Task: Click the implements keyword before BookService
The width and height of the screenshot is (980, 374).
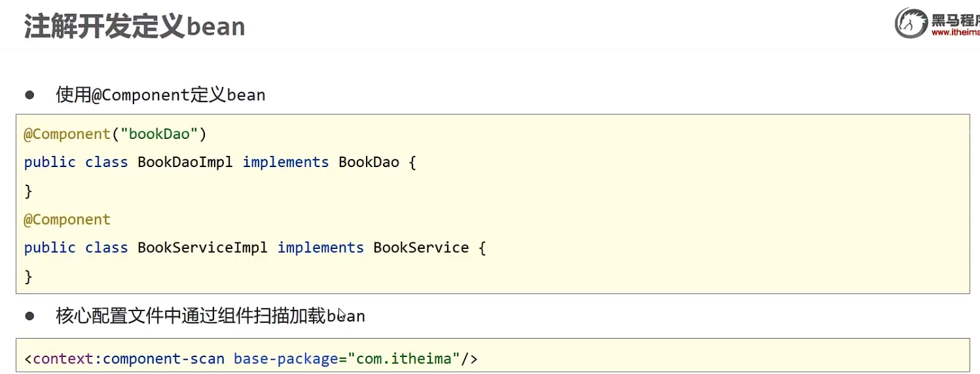Action: point(320,248)
